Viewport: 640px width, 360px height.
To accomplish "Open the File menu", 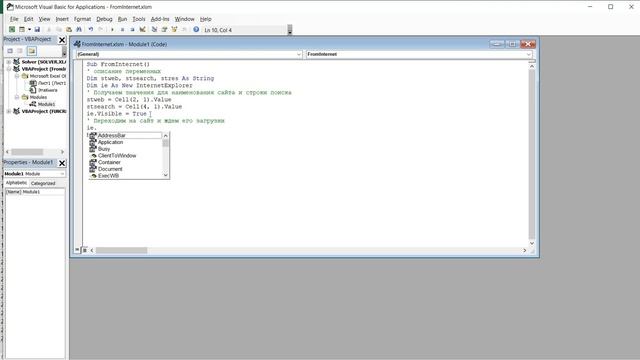I will point(14,19).
